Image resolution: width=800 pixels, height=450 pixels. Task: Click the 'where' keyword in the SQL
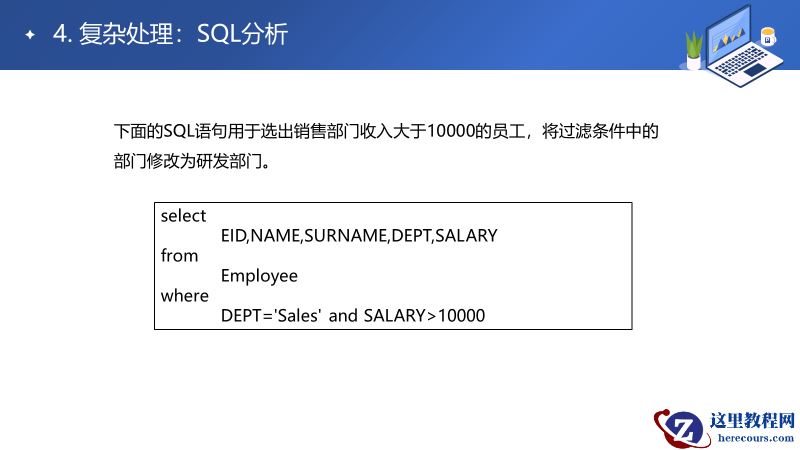point(185,296)
